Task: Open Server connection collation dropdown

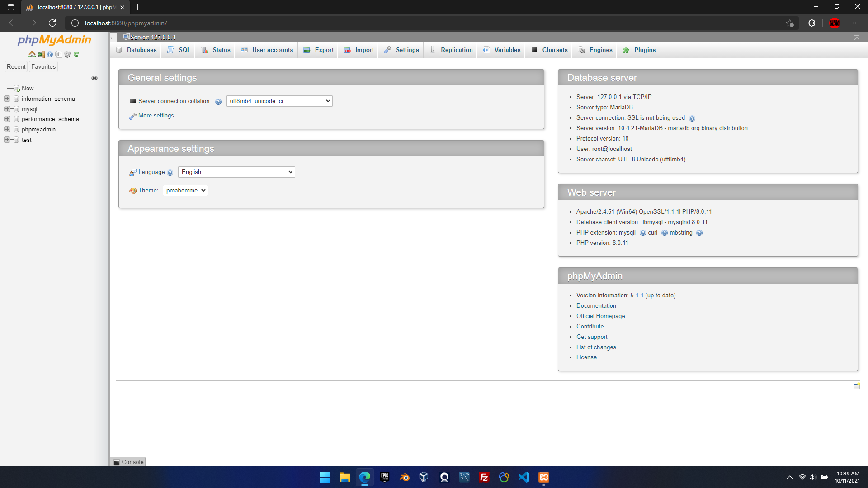Action: [279, 101]
